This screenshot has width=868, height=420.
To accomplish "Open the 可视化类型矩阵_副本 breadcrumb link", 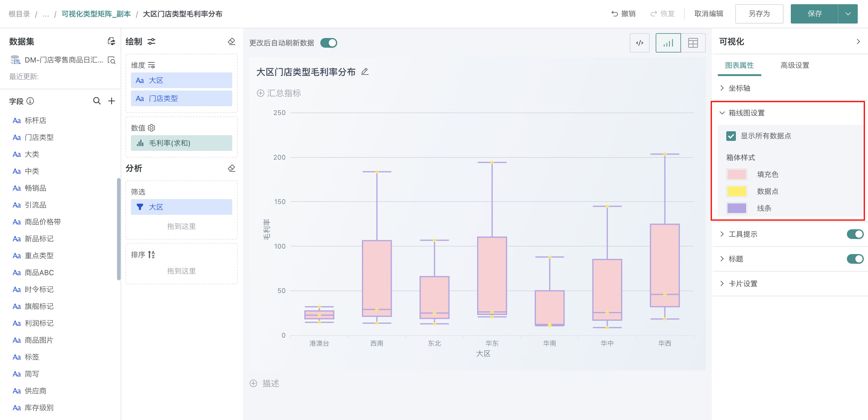I will (x=96, y=14).
